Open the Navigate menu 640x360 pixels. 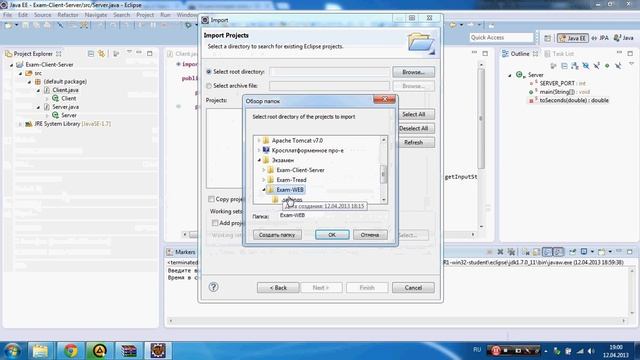pyautogui.click(x=96, y=15)
